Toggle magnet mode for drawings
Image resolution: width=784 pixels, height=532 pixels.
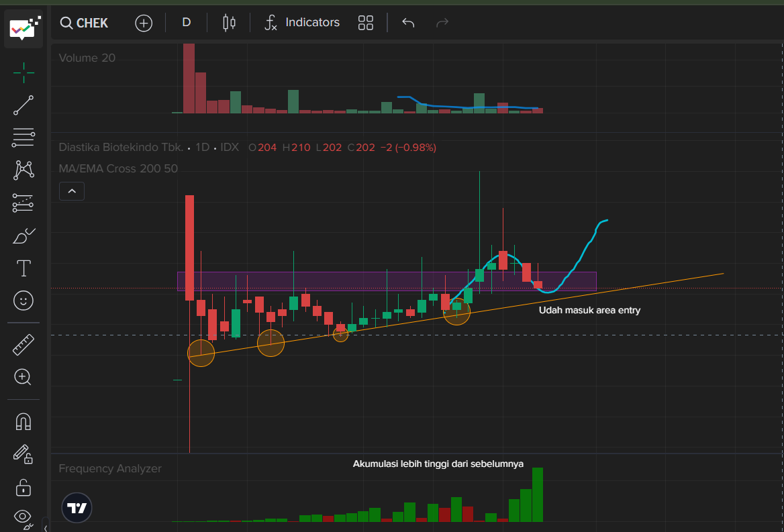click(23, 421)
